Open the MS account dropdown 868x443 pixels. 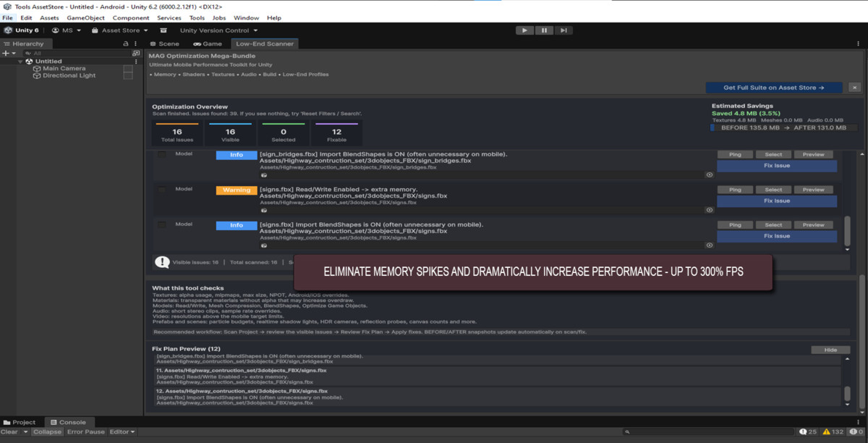65,30
